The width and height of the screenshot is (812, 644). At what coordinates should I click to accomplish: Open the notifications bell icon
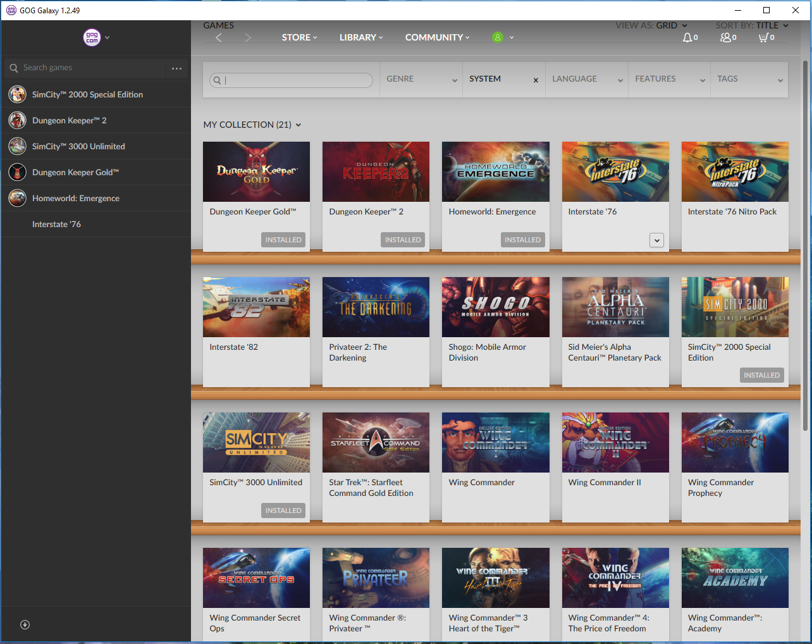(687, 38)
